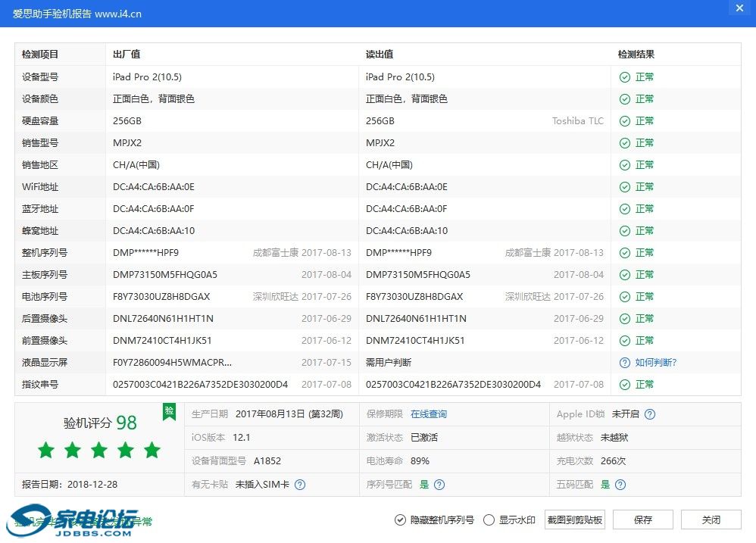Screen dimensions: 756x543
Task: Close the report window with X
Action: [739, 8]
